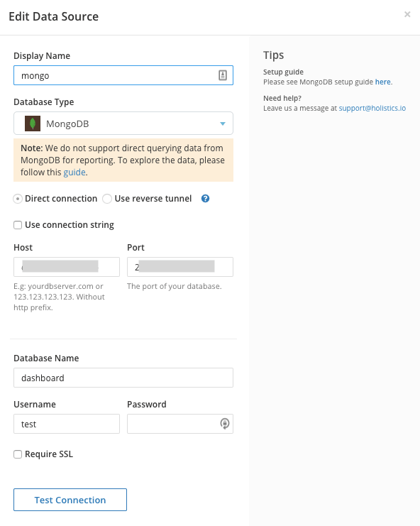
Task: Open the guide link in the note
Action: pyautogui.click(x=74, y=172)
